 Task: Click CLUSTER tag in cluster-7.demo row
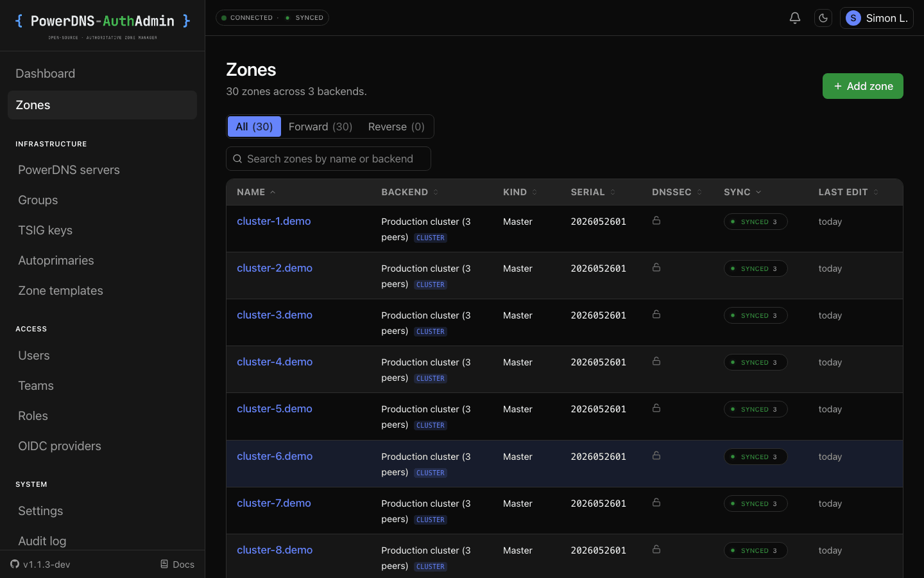[430, 520]
